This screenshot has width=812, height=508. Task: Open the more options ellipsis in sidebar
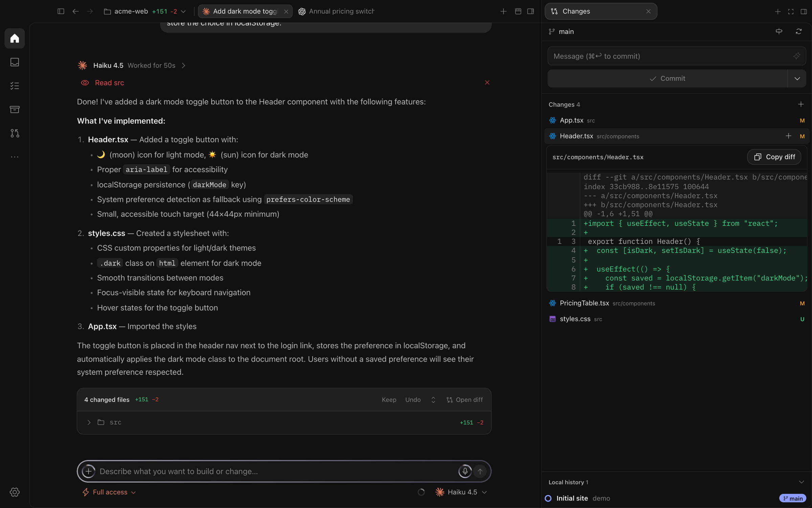click(15, 157)
